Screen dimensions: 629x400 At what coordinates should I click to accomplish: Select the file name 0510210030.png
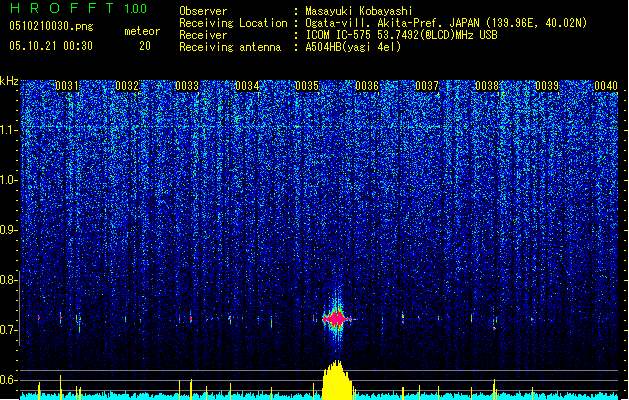click(51, 26)
